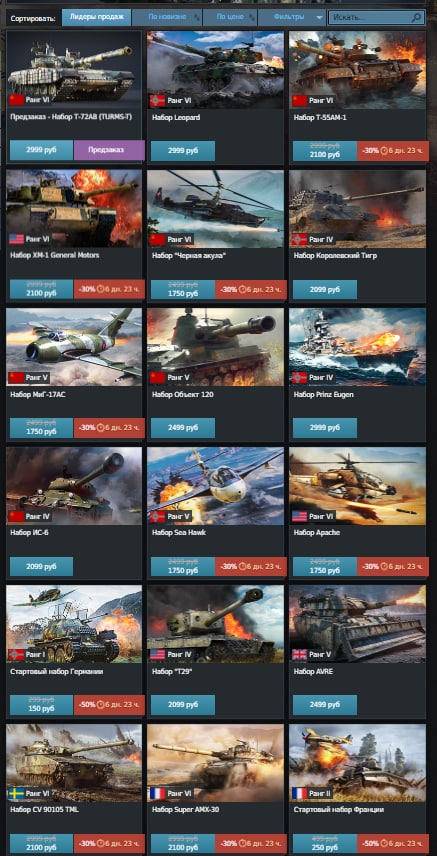The height and width of the screenshot is (856, 437).
Task: Click the 'Фильтры' dropdown arrow
Action: coord(319,17)
